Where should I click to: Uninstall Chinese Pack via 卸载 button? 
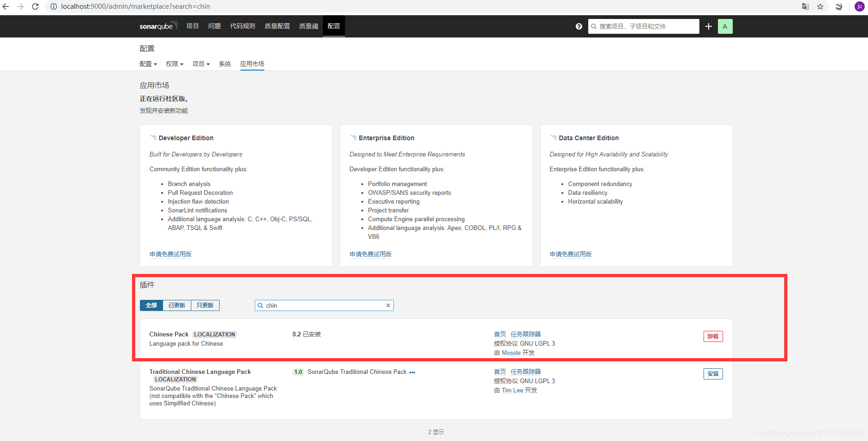713,336
